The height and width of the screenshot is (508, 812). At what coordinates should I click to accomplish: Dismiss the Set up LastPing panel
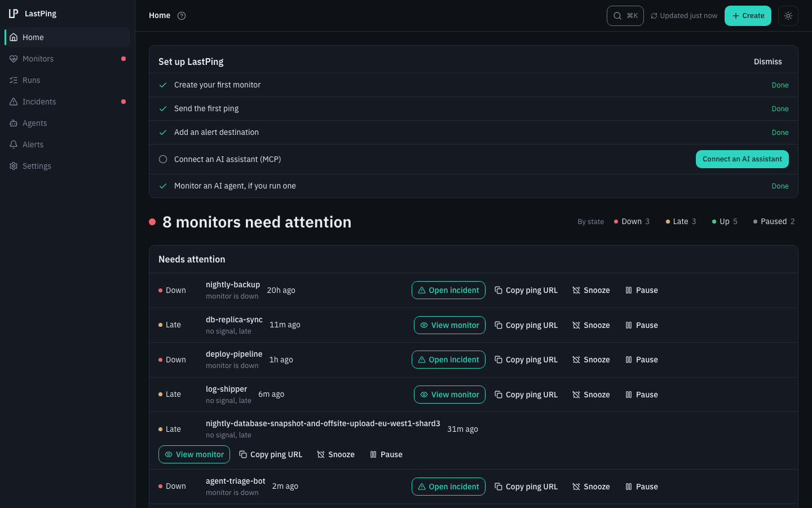pos(768,62)
